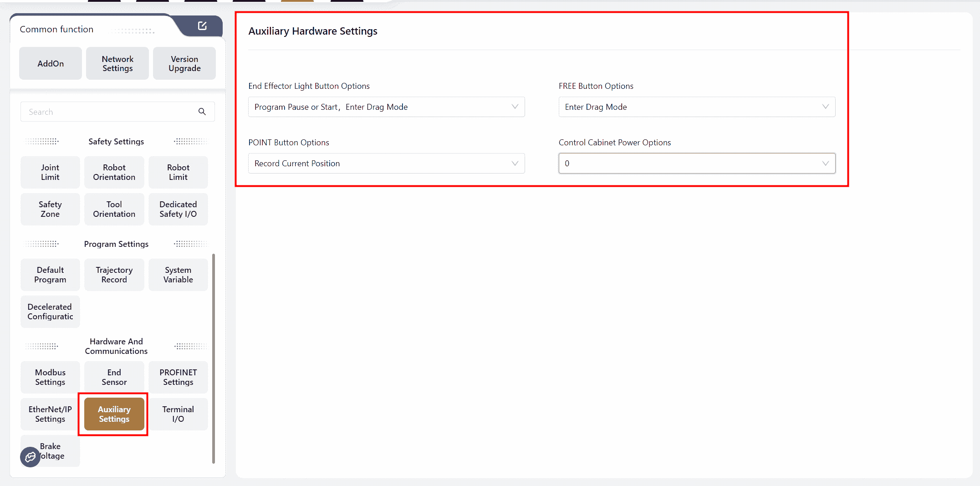Open the FREE Button Options dropdown
The height and width of the screenshot is (486, 980).
click(x=696, y=107)
